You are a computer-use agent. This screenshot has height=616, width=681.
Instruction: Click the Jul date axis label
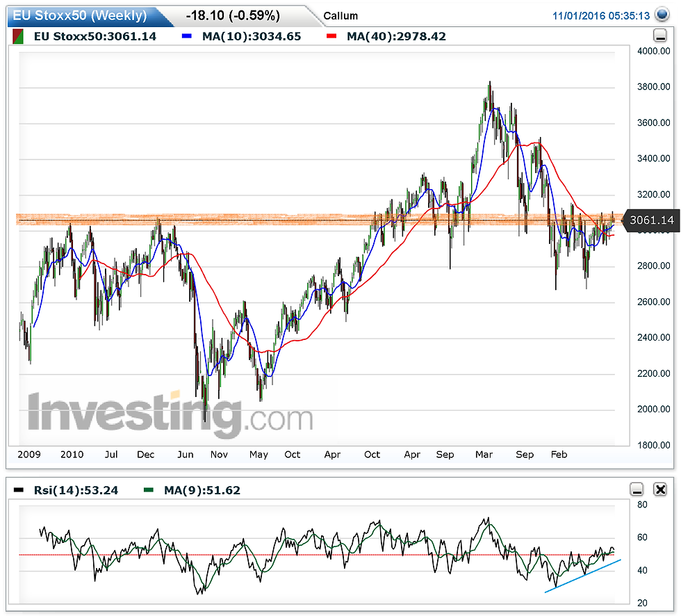point(111,455)
